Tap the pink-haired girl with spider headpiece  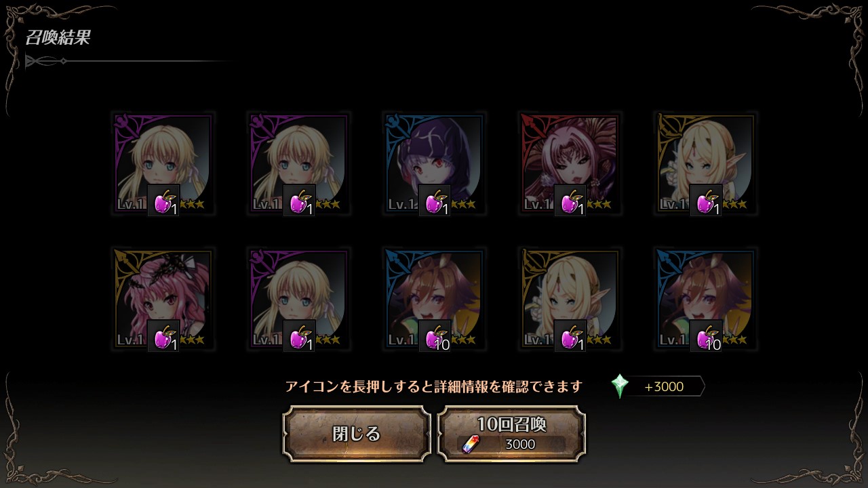[163, 300]
